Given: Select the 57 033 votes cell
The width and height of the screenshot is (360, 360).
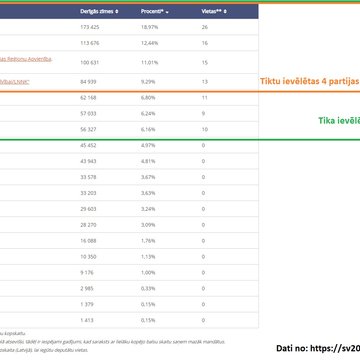Looking at the screenshot, I should [88, 114].
